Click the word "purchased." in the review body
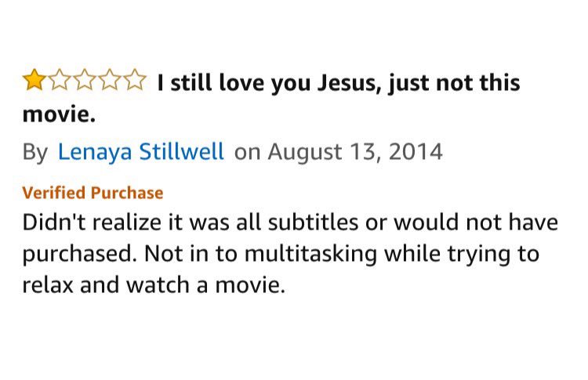This screenshot has width=588, height=380. (78, 255)
